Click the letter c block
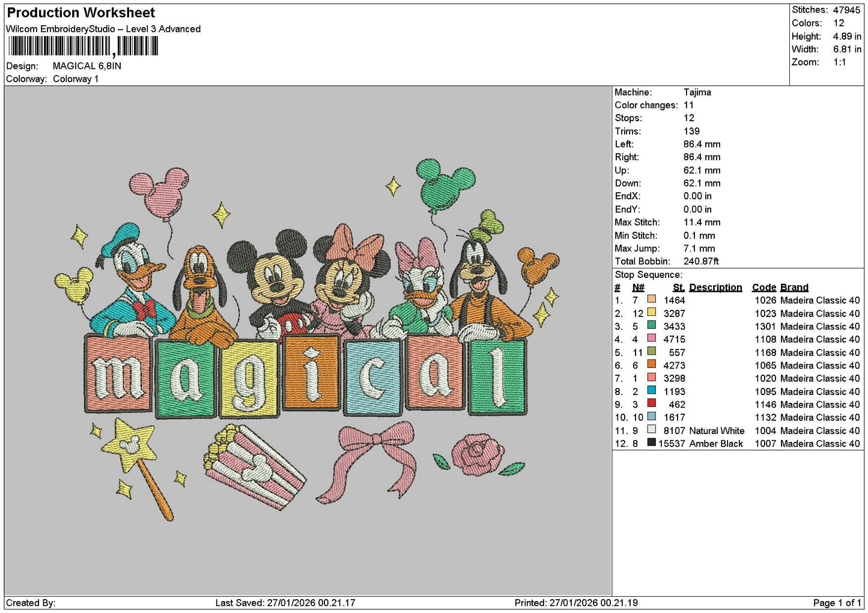 coord(372,376)
